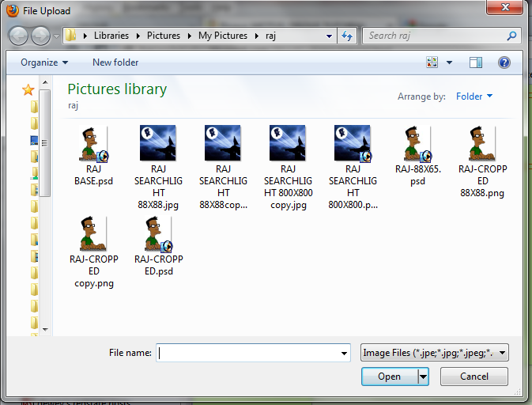Expand the arrow after Libraries in path
Image resolution: width=532 pixels, height=405 pixels.
click(138, 36)
